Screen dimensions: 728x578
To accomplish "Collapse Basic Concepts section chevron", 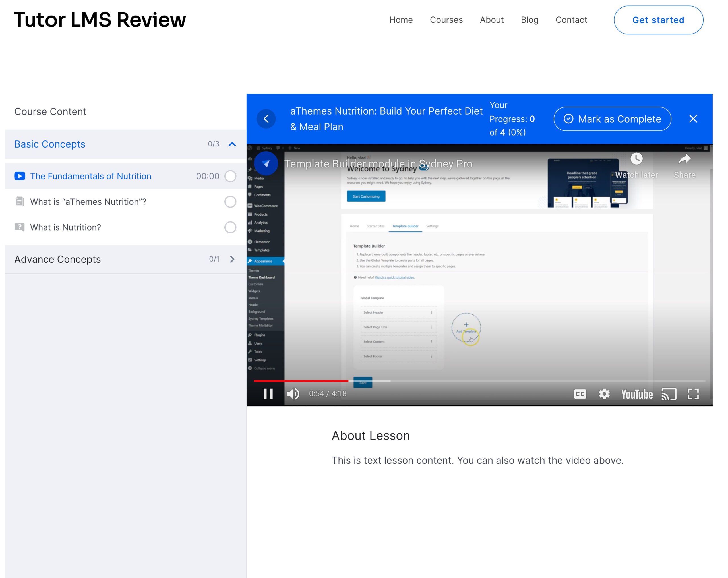I will 232,144.
